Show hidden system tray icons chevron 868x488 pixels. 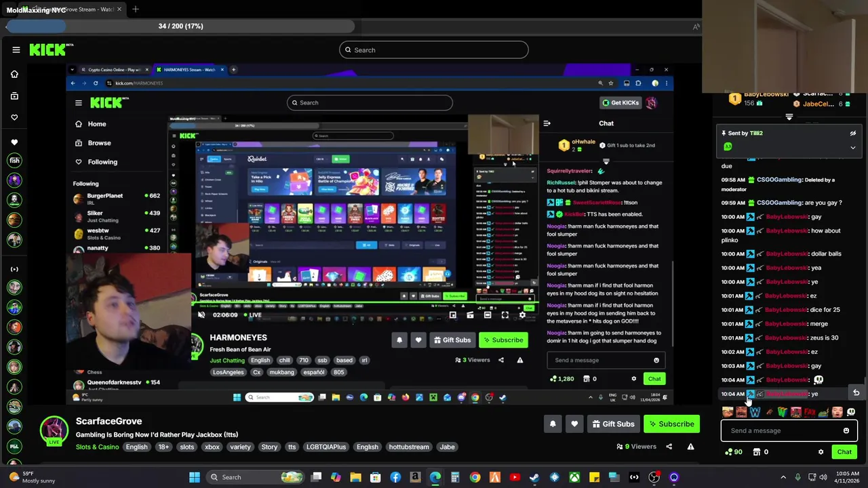point(783,477)
